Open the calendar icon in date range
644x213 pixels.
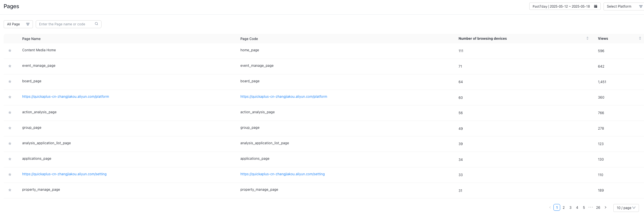[595, 6]
